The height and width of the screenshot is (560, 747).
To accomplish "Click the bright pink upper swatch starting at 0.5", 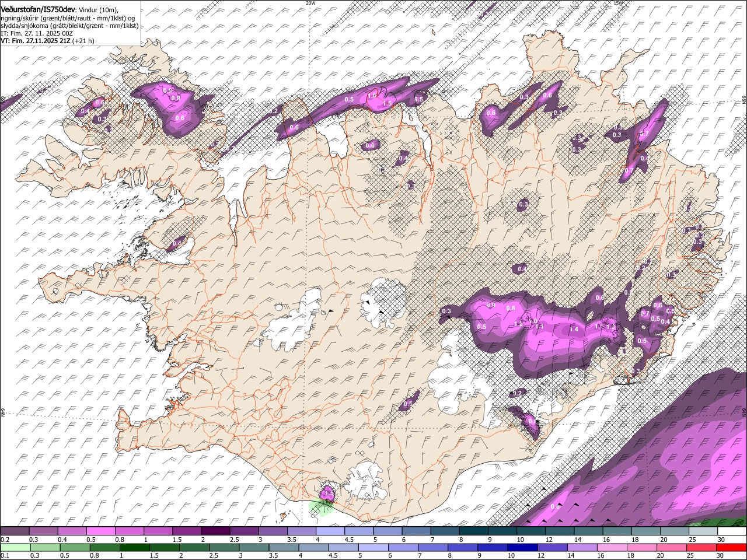I will point(100,531).
